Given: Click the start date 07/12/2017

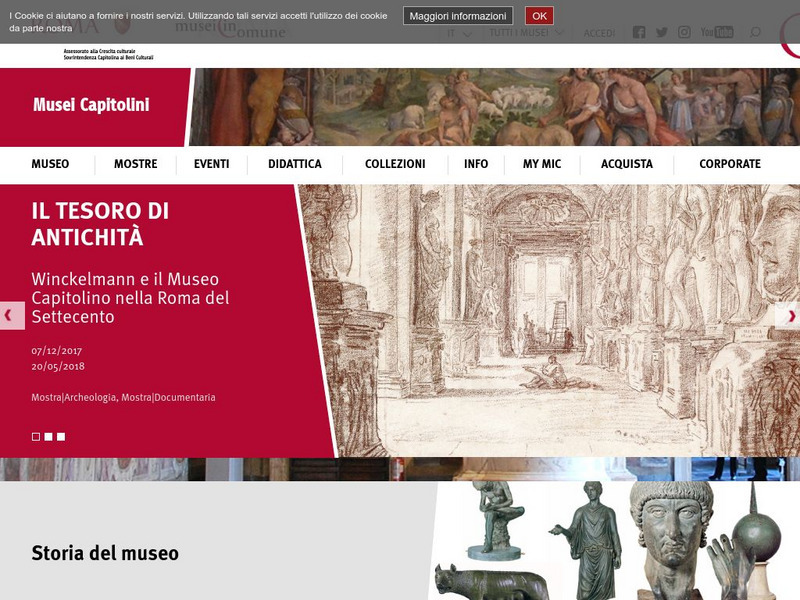Looking at the screenshot, I should 57,351.
